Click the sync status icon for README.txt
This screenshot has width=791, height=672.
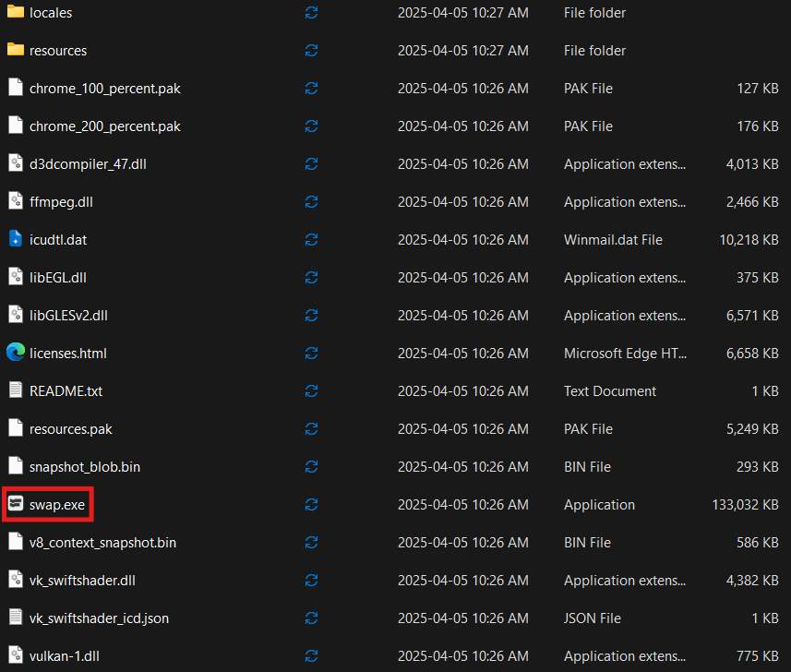click(x=311, y=391)
